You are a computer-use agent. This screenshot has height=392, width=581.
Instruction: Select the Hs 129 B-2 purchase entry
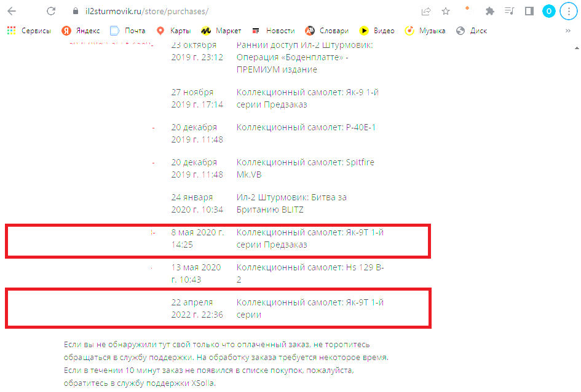[x=310, y=273]
